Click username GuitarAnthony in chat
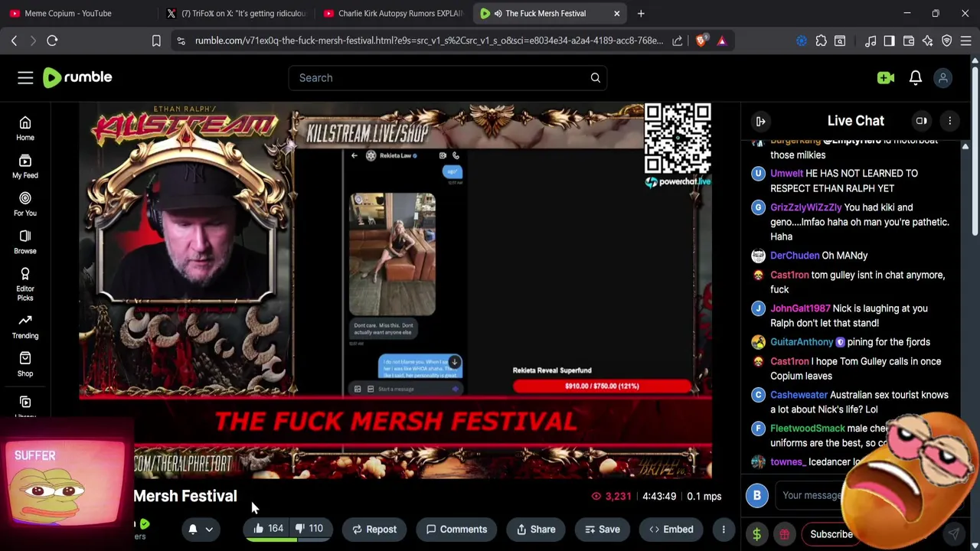 802,342
